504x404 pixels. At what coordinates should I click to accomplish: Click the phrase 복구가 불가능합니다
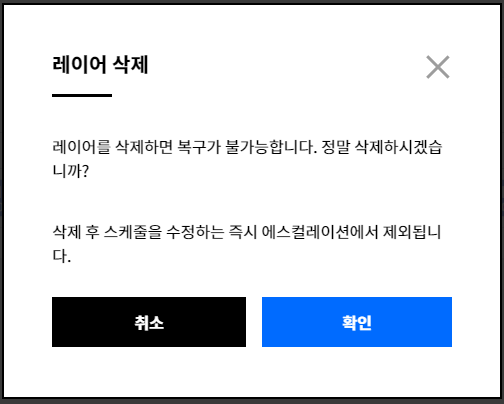click(x=247, y=147)
